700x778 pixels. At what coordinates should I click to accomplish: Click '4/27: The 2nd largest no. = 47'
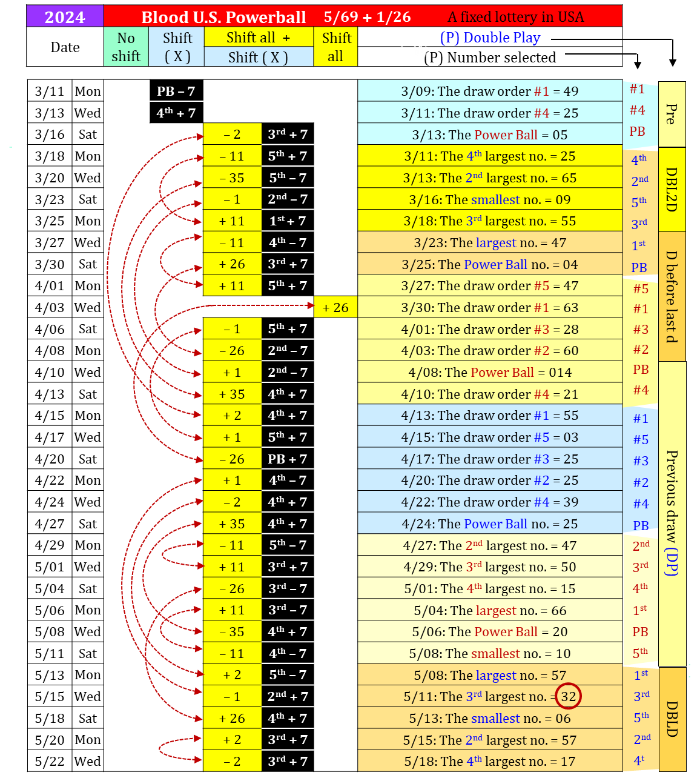490,545
